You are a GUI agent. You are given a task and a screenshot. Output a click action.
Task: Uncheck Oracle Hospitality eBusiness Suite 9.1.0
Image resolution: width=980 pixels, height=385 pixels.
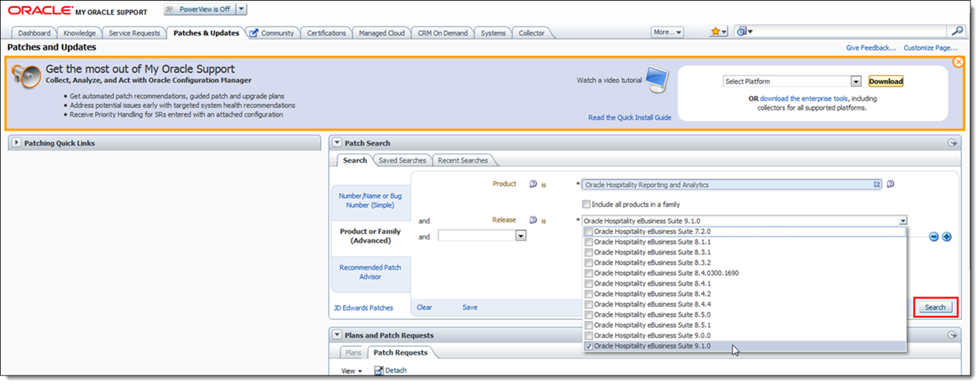589,346
